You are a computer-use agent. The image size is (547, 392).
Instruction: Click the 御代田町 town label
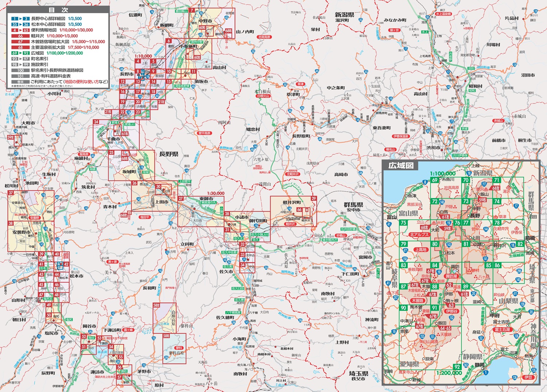(x=258, y=221)
